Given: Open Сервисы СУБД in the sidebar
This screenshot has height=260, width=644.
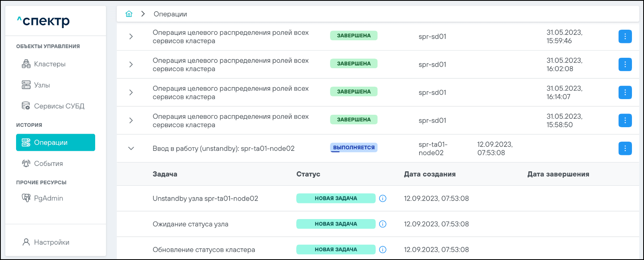Looking at the screenshot, I should click(59, 106).
